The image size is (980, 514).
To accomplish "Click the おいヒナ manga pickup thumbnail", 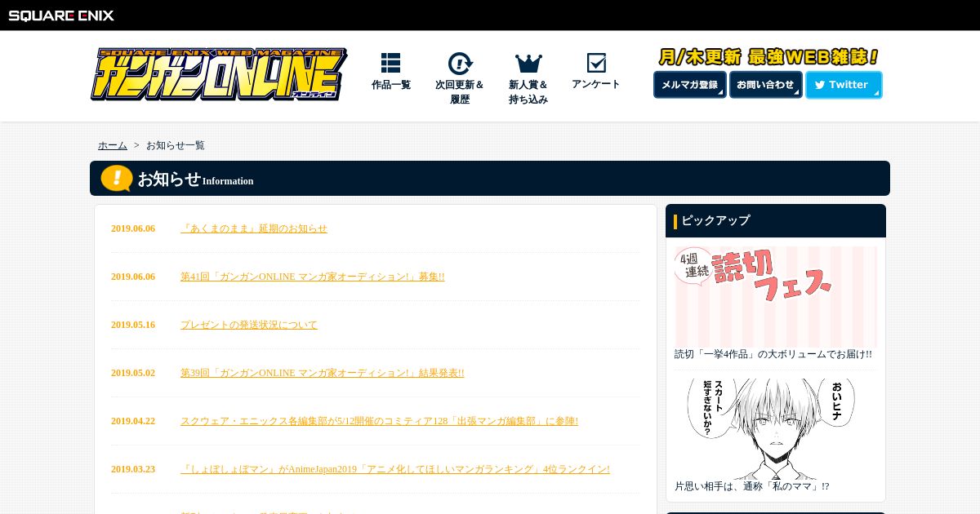I will [776, 428].
